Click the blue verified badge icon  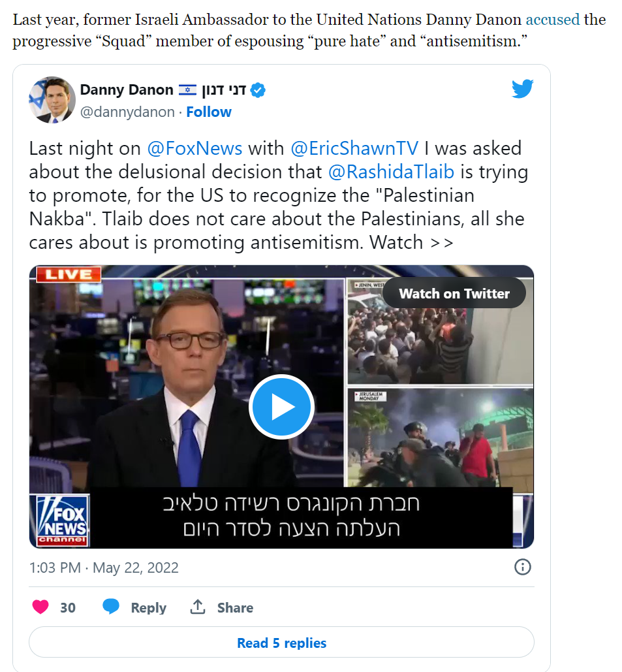coord(257,90)
